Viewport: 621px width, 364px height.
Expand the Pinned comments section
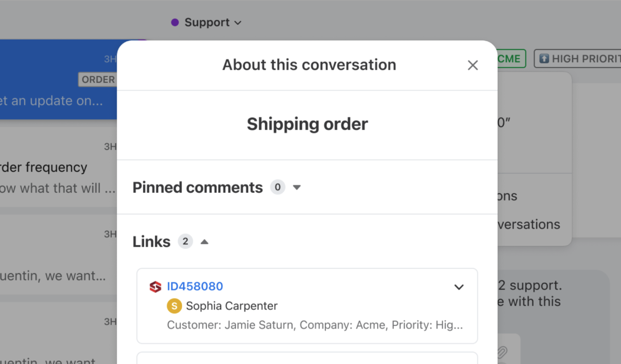(x=297, y=187)
